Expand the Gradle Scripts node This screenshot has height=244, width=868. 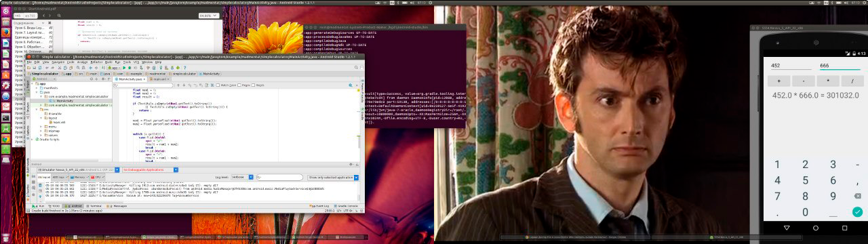point(32,140)
